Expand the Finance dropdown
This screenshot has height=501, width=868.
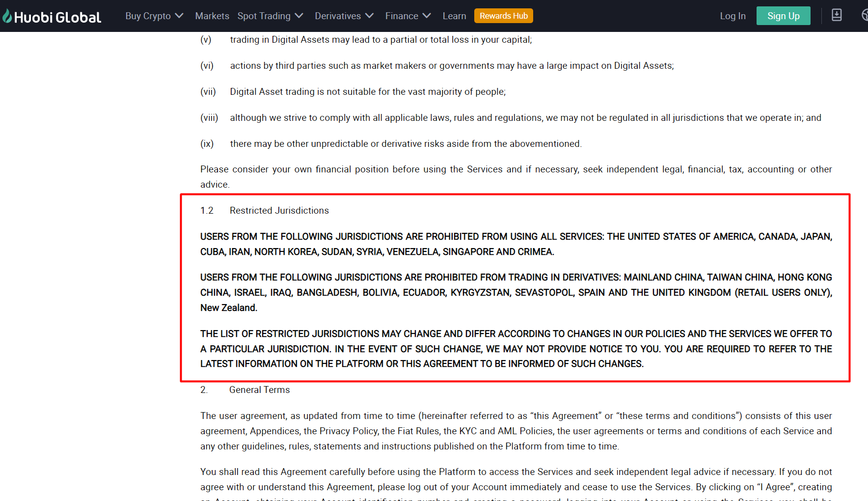pos(408,16)
